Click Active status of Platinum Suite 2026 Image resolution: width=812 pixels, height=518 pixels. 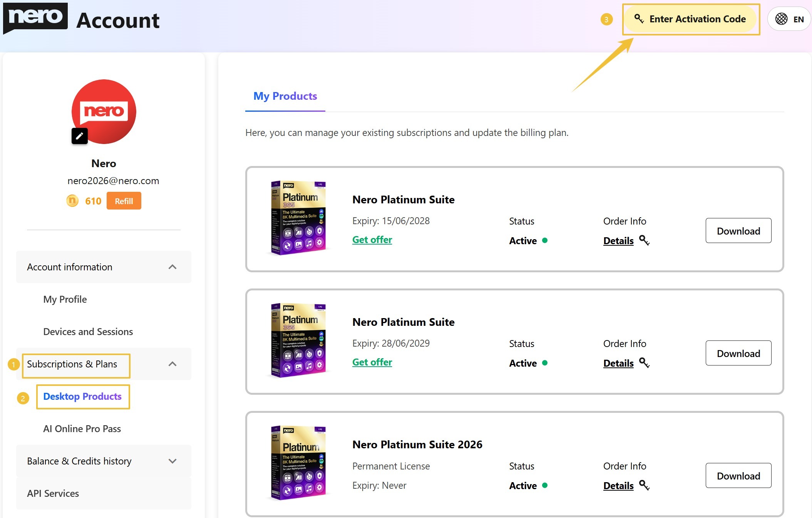click(x=528, y=486)
